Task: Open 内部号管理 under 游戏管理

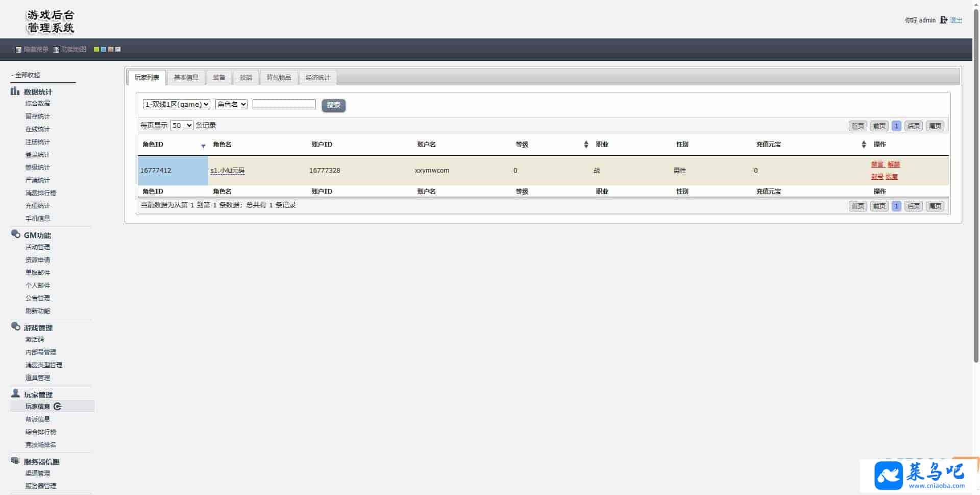Action: point(41,352)
